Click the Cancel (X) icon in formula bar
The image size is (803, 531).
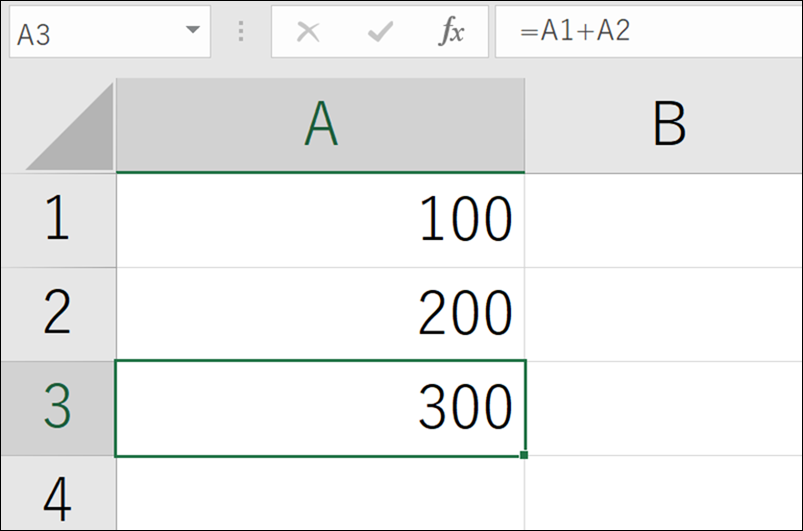coord(308,32)
